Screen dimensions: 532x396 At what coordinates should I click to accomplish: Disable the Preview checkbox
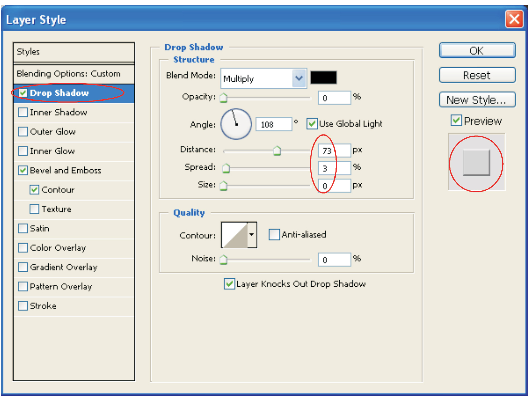pyautogui.click(x=456, y=121)
